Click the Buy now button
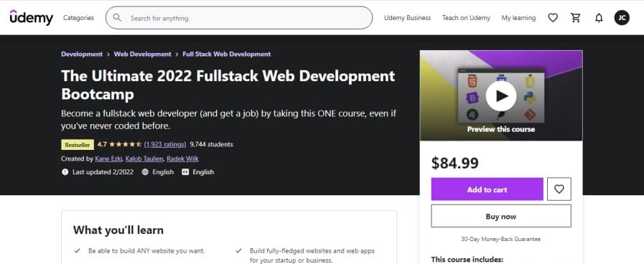The image size is (644, 264). coord(501,216)
